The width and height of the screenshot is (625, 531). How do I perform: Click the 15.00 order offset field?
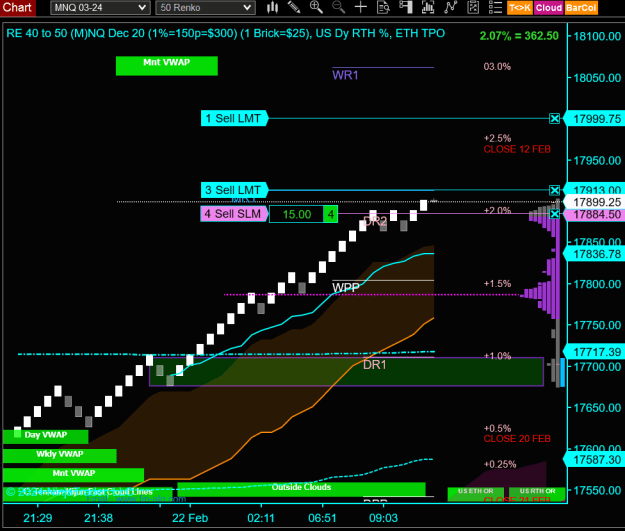pyautogui.click(x=297, y=214)
